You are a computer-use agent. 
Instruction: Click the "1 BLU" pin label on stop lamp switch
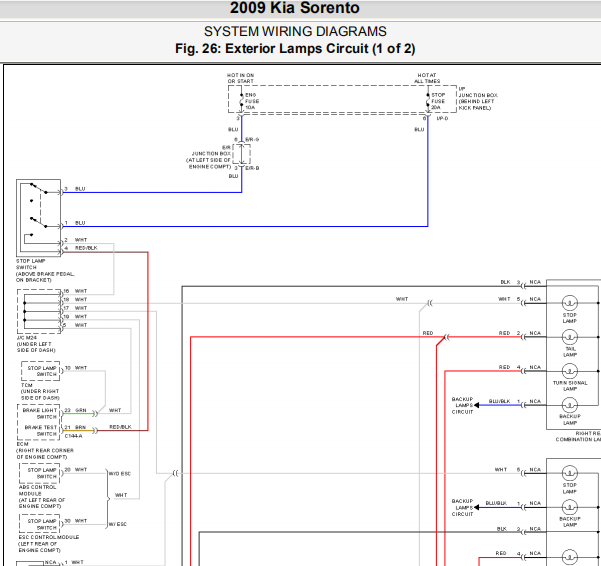click(75, 223)
